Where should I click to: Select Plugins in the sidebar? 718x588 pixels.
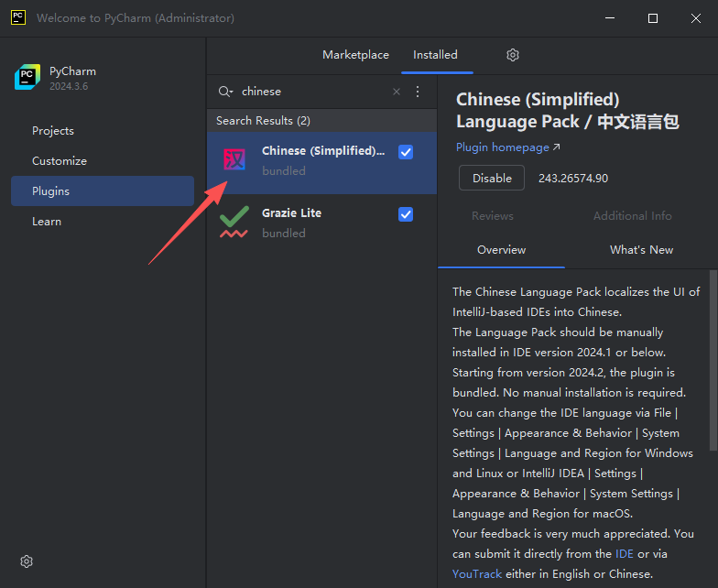click(x=103, y=191)
